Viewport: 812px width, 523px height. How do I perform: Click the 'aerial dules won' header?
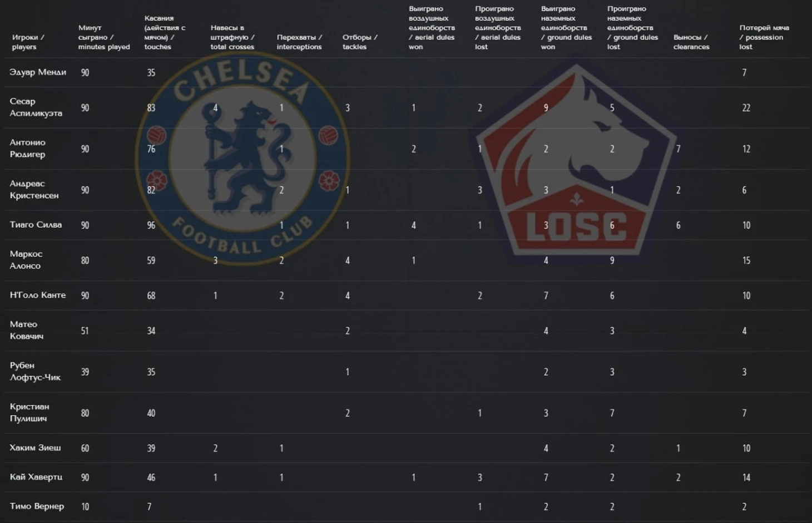click(x=432, y=28)
